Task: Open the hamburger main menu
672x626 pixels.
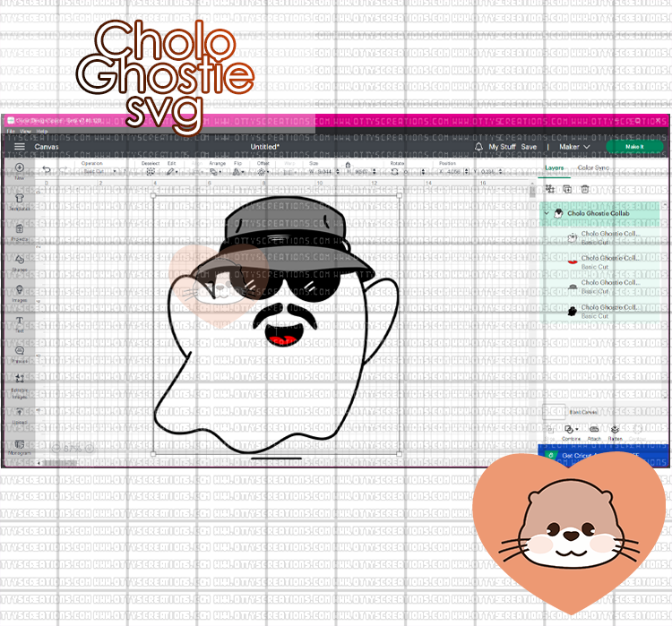Action: point(19,146)
